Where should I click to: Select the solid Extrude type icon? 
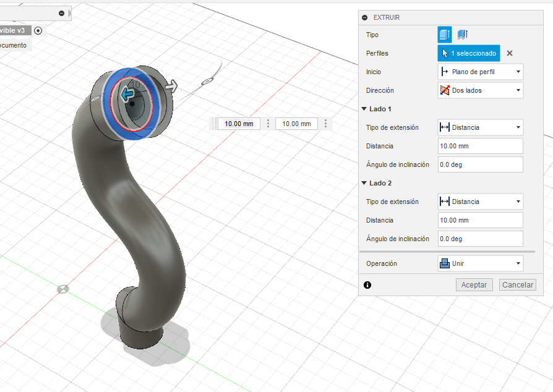[444, 35]
